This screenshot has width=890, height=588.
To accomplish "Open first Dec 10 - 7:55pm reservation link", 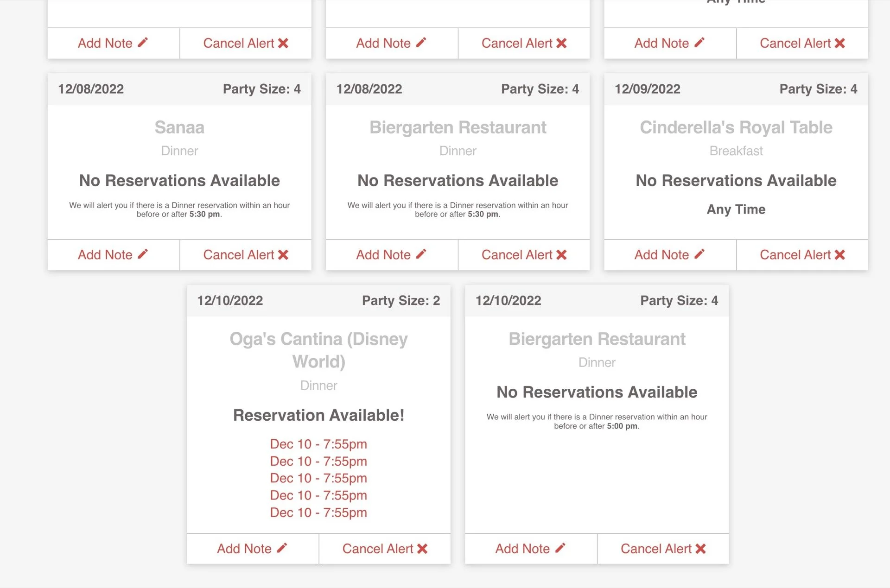I will pos(318,444).
